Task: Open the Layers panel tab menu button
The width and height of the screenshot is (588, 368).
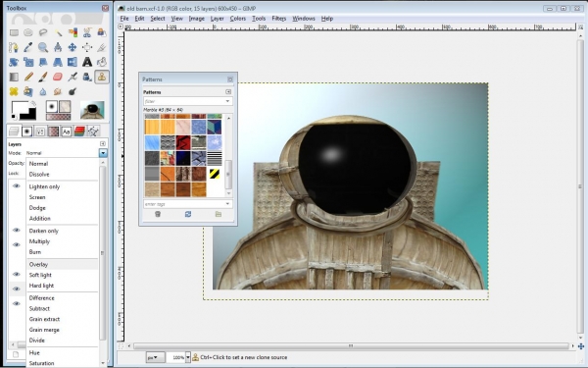Action: tap(103, 144)
